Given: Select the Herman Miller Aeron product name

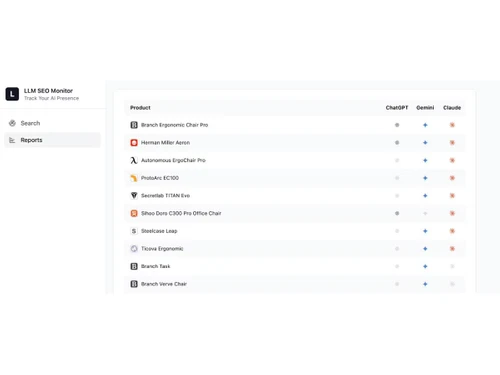Looking at the screenshot, I should [166, 143].
